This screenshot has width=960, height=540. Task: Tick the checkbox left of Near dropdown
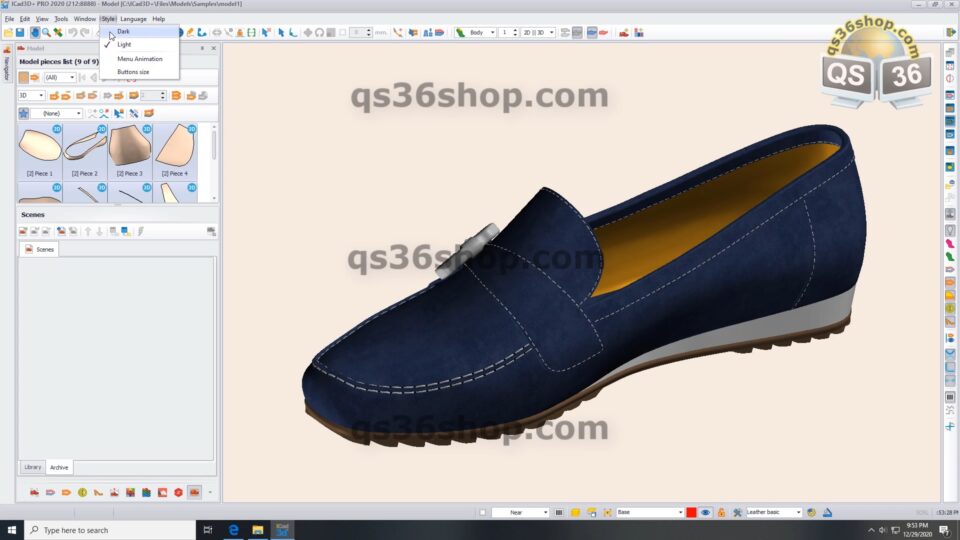tap(482, 512)
